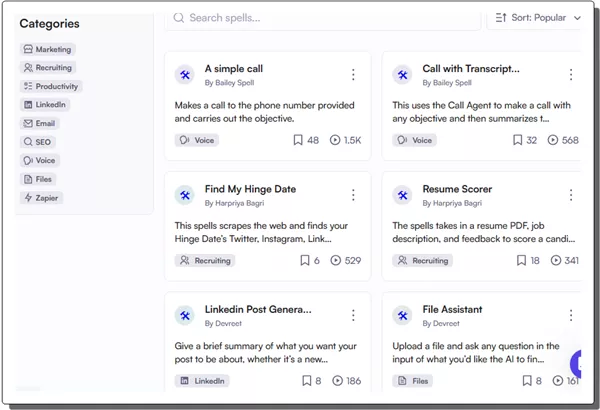
Task: Click Recruiting tag on Resume Scorer card
Action: (422, 261)
